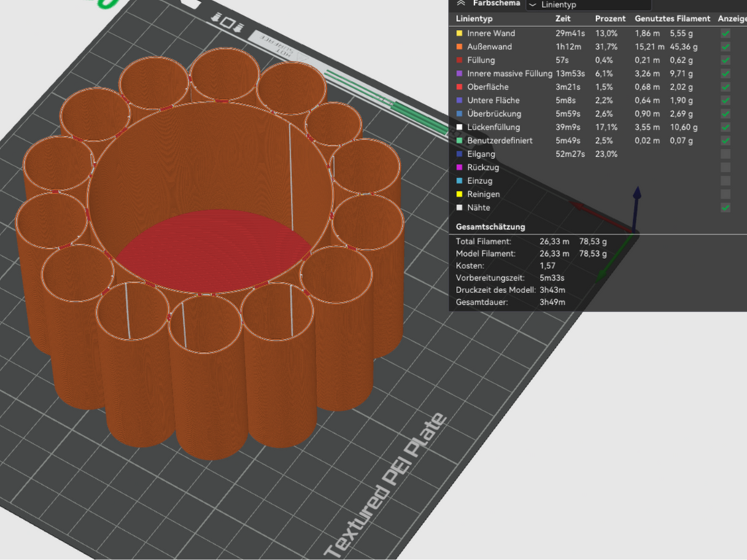This screenshot has width=747, height=560.
Task: Click the cyan Einzug swatch icon
Action: click(460, 181)
